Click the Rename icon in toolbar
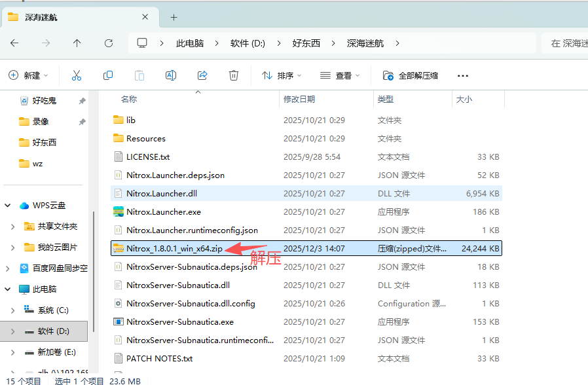The width and height of the screenshot is (588, 385). tap(171, 75)
